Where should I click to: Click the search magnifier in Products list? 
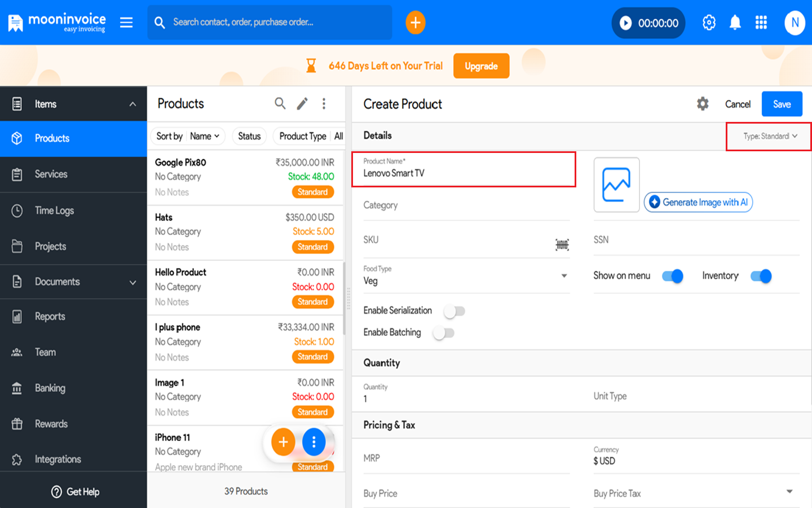pyautogui.click(x=280, y=103)
